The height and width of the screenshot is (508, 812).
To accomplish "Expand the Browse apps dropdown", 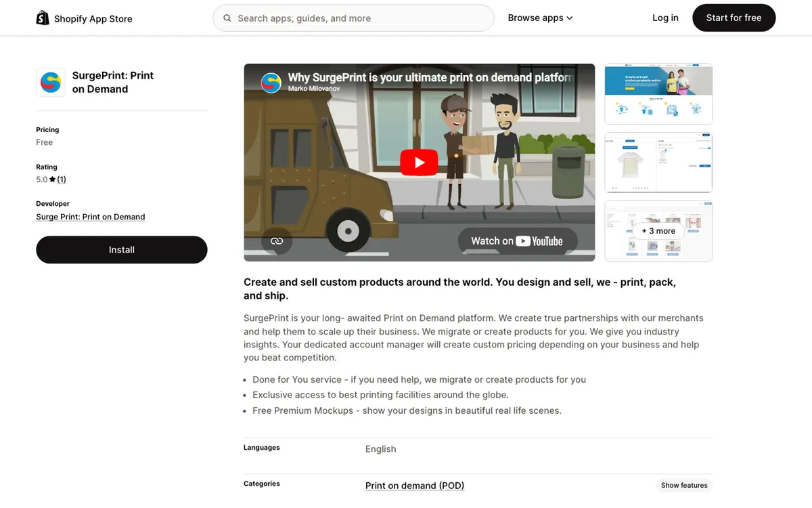I will 540,18.
